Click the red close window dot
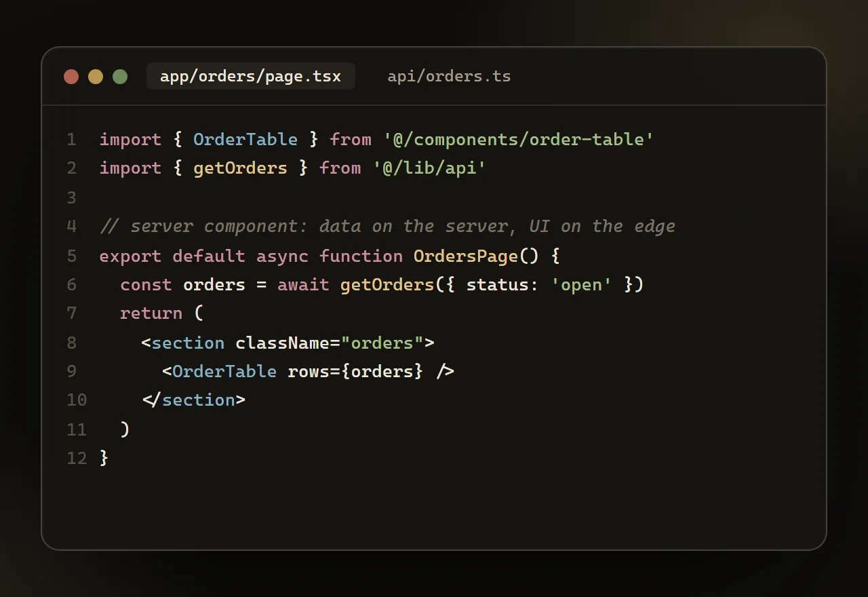The height and width of the screenshot is (597, 868). 71,77
